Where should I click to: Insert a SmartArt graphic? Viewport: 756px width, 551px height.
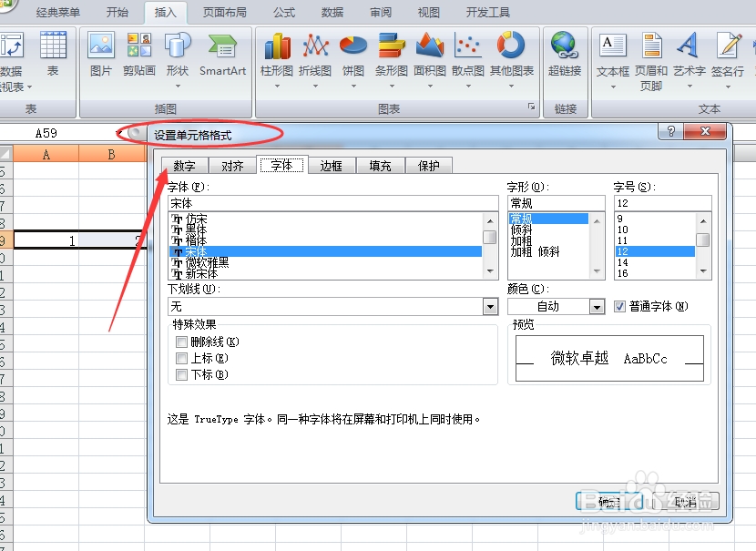point(223,54)
